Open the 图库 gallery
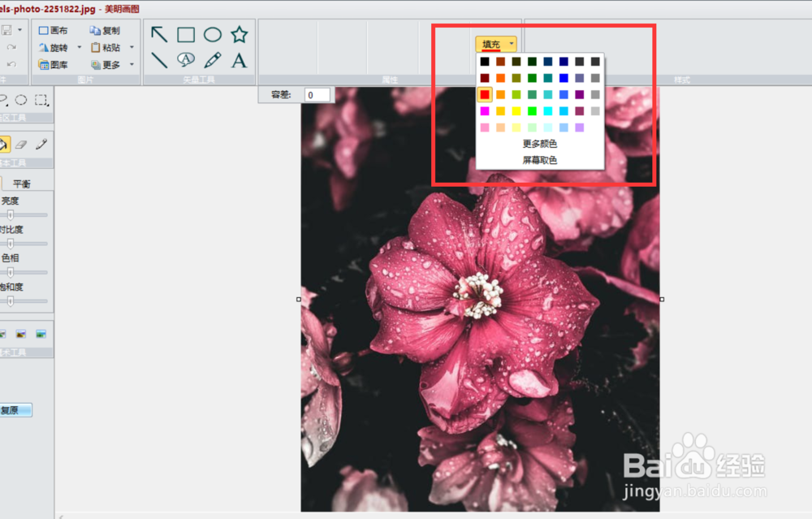 (53, 65)
